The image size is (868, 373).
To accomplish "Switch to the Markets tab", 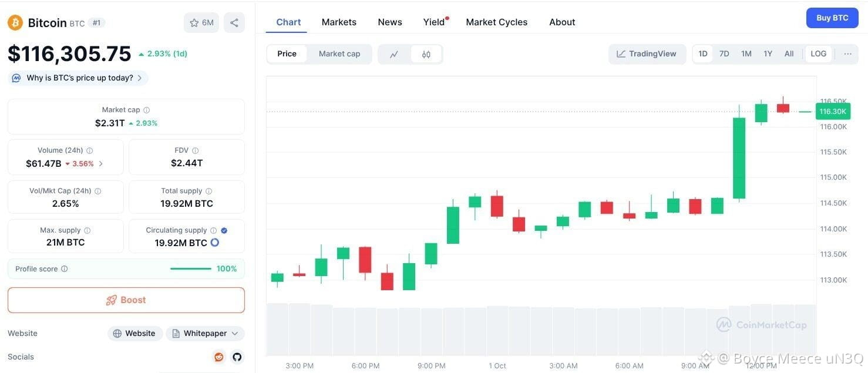I will pyautogui.click(x=339, y=22).
